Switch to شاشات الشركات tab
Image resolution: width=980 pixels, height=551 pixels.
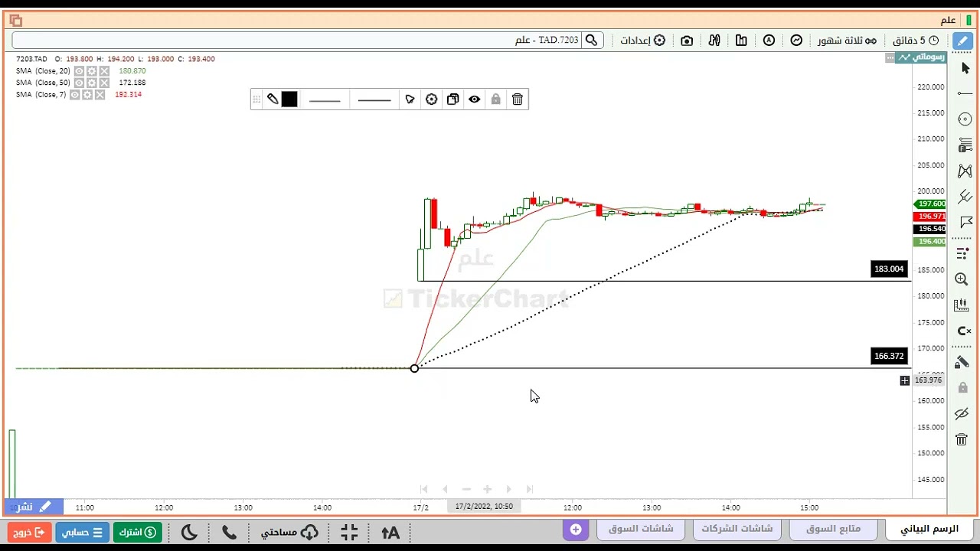737,530
